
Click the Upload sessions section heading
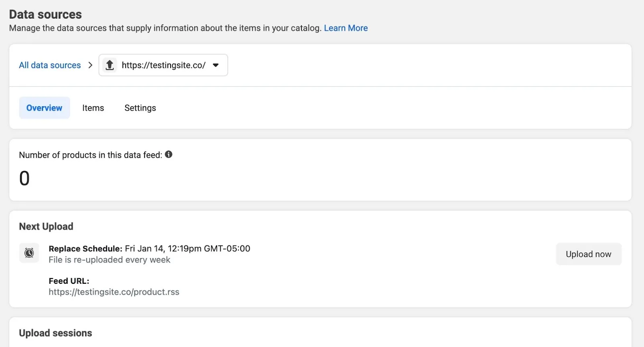click(56, 333)
